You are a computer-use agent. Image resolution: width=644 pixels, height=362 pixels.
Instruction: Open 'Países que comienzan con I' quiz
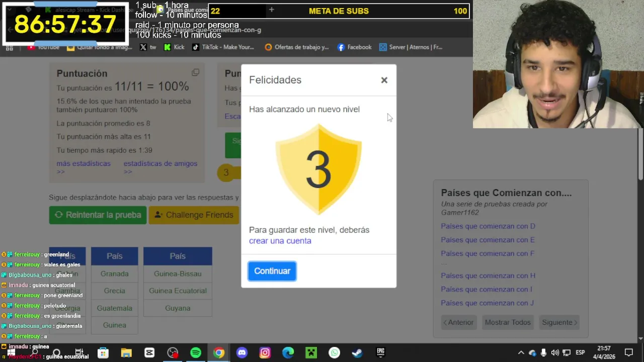point(487,289)
